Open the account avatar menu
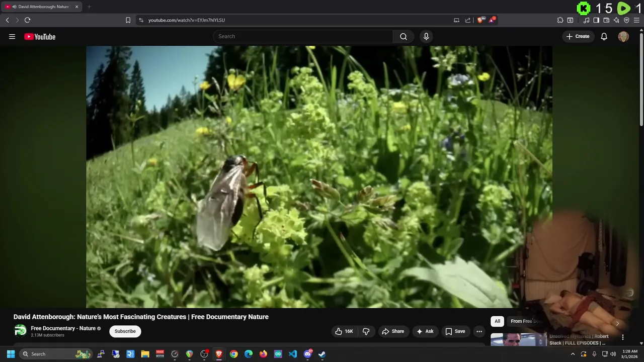 (623, 36)
